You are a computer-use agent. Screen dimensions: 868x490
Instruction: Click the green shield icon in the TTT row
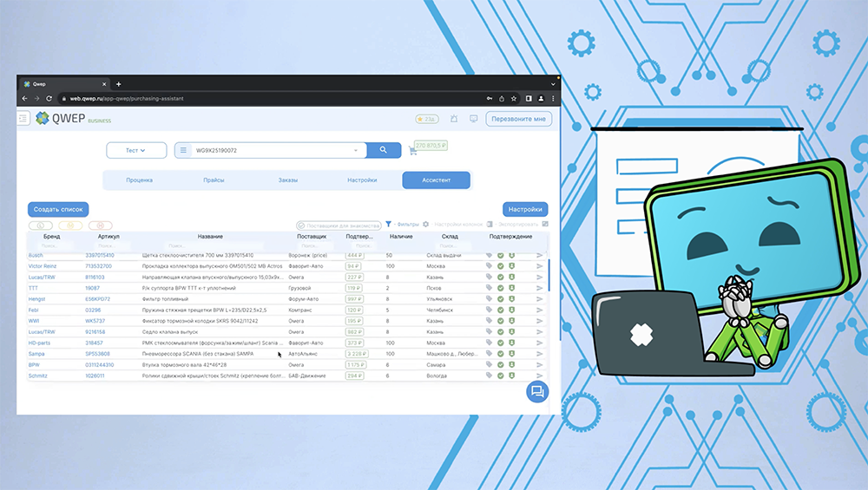511,288
